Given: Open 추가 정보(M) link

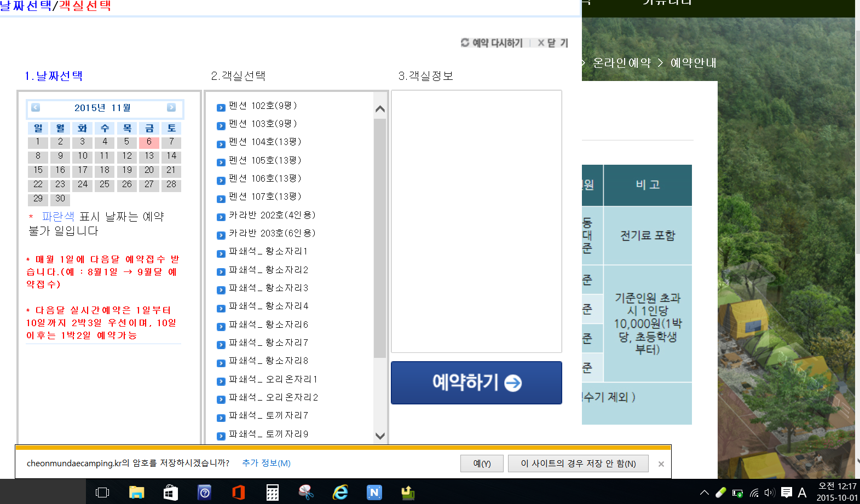Looking at the screenshot, I should pos(266,463).
